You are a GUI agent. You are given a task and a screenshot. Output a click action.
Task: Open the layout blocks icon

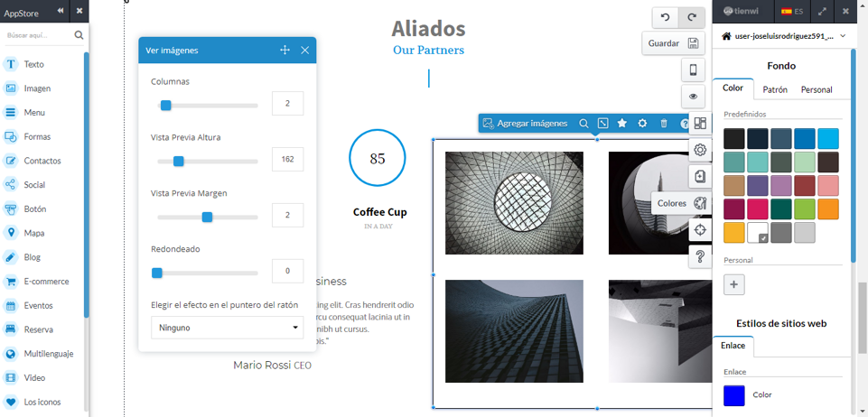700,123
